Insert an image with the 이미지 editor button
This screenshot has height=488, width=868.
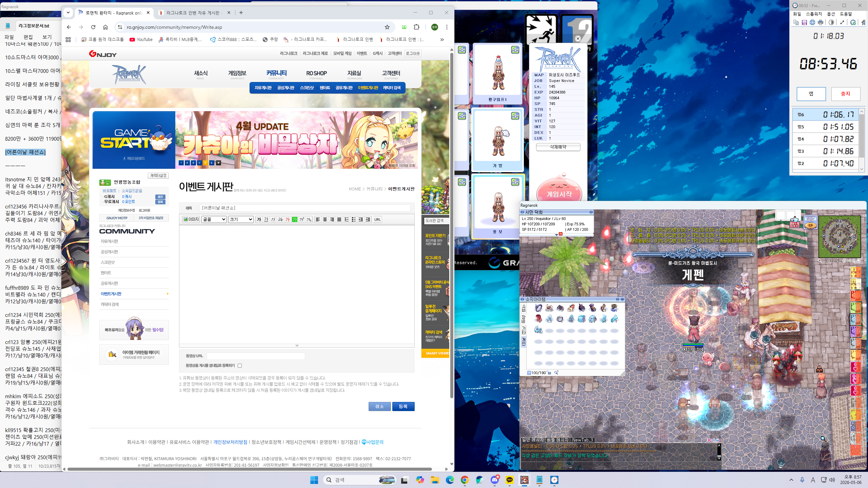click(x=191, y=219)
